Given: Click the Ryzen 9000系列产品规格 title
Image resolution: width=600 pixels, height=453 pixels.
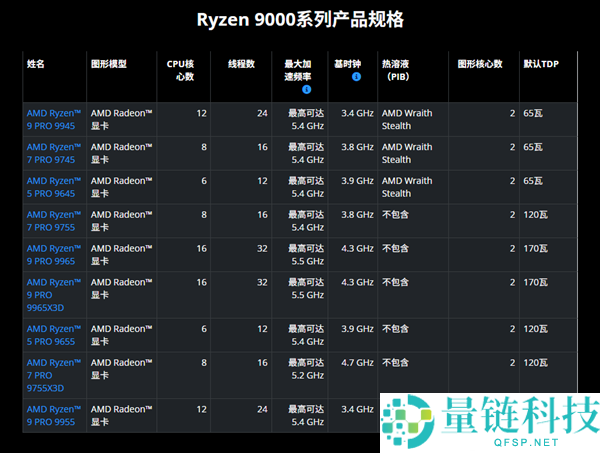Looking at the screenshot, I should [x=300, y=20].
